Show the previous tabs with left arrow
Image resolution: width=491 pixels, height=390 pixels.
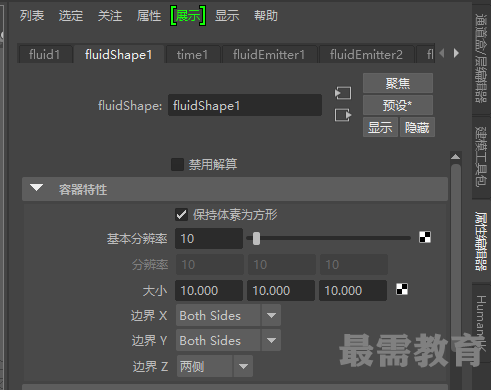coord(442,53)
